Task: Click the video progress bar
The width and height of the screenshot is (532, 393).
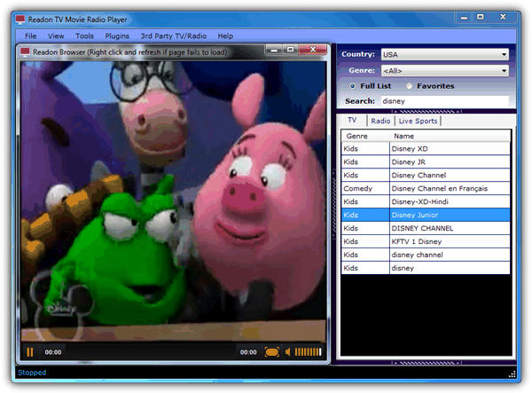Action: [x=151, y=352]
